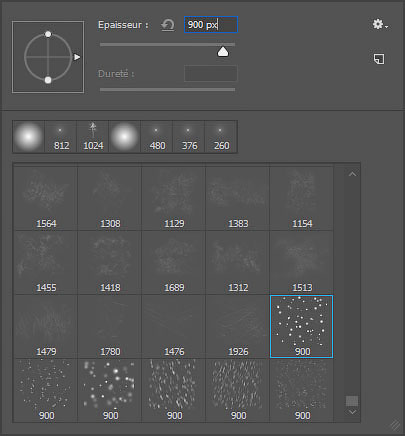Select the scratch brush labeled 1926
The image size is (405, 436).
(x=238, y=326)
